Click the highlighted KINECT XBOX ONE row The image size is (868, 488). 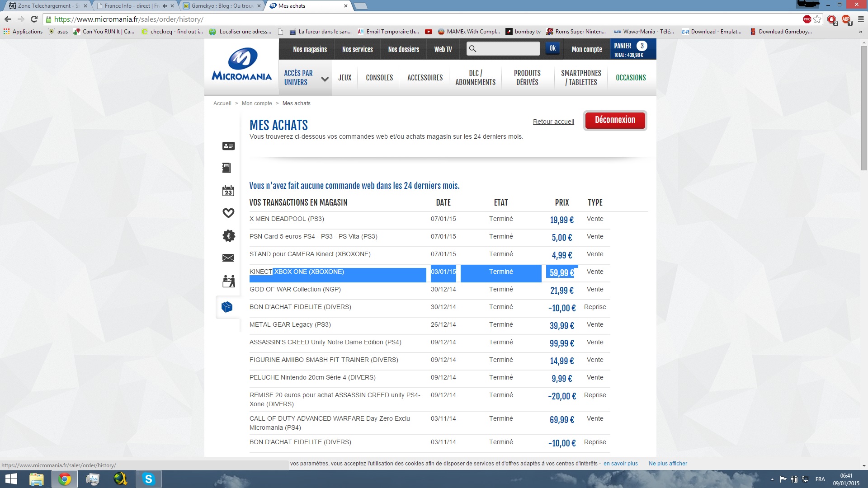[x=429, y=273]
